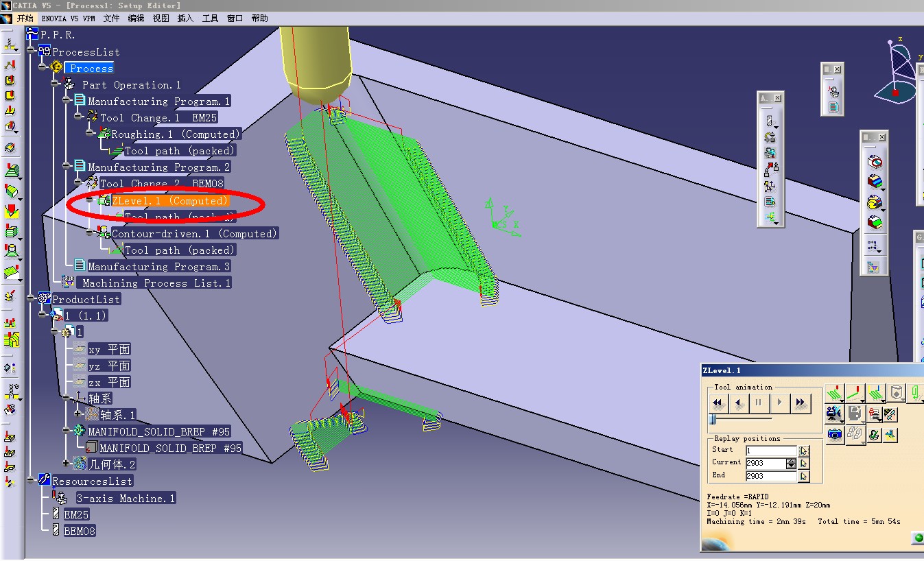Click the pick-point button beside Current field

pyautogui.click(x=804, y=463)
